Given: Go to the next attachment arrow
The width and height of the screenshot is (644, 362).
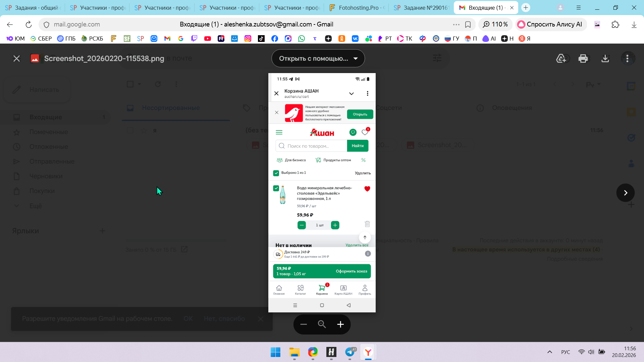Looking at the screenshot, I should [x=625, y=193].
